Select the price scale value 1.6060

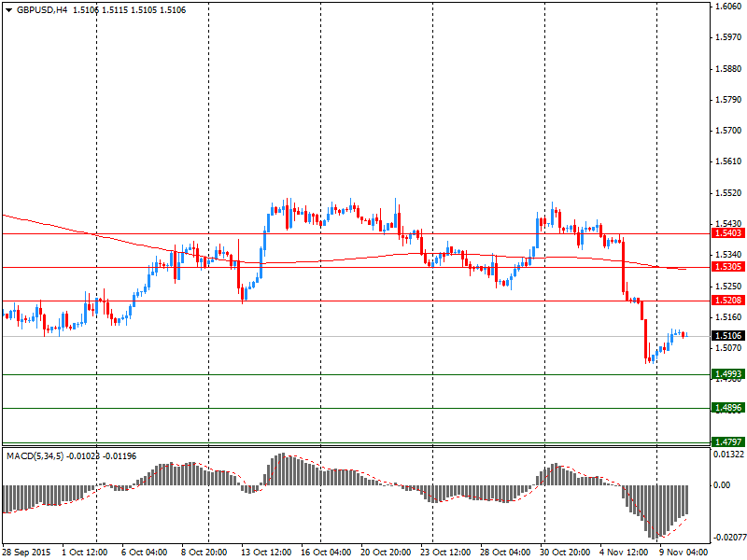[729, 7]
